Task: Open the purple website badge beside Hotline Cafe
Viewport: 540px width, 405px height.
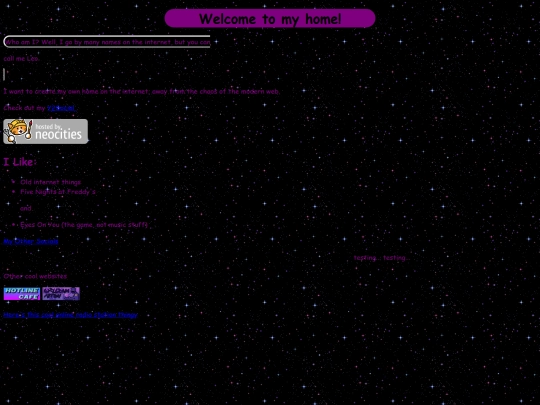Action: pyautogui.click(x=61, y=294)
